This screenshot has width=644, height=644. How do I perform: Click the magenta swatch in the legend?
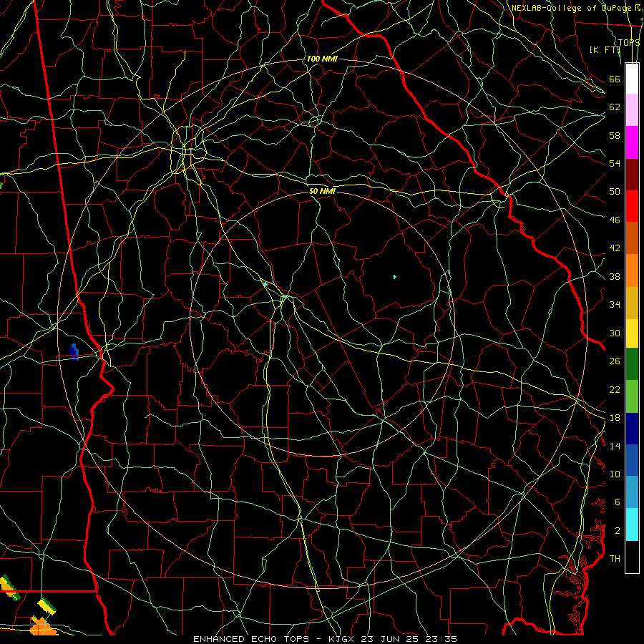click(632, 142)
